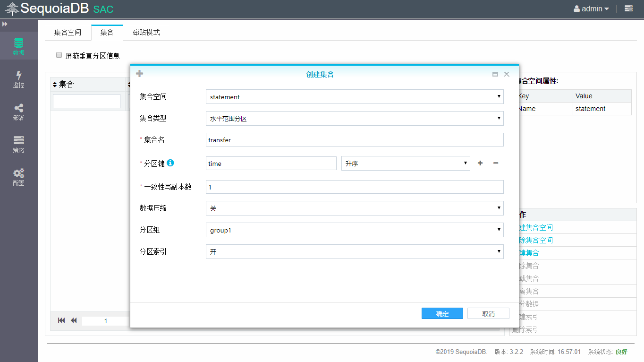The width and height of the screenshot is (644, 362).
Task: Open the 升序 sort order dropdown
Action: point(406,164)
